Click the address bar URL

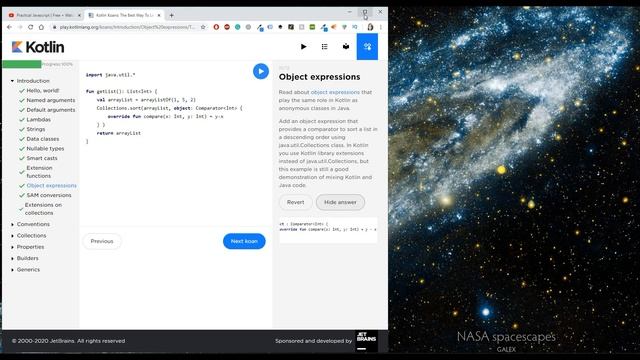(x=127, y=27)
